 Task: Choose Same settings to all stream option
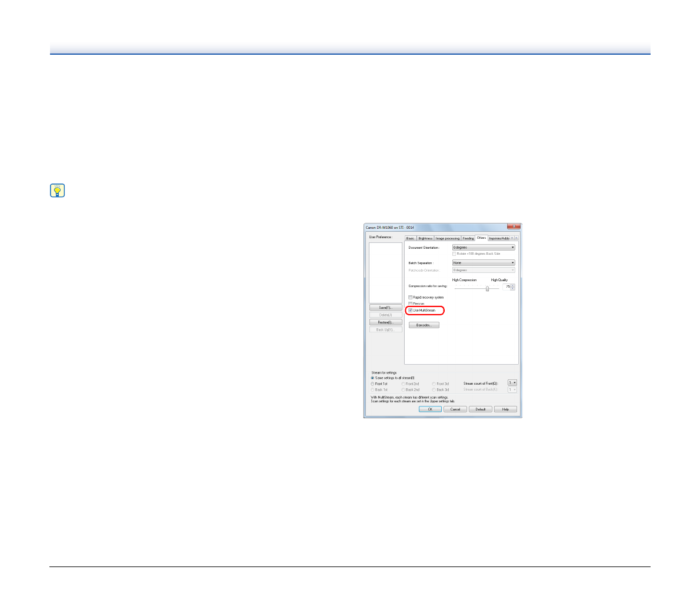[372, 378]
